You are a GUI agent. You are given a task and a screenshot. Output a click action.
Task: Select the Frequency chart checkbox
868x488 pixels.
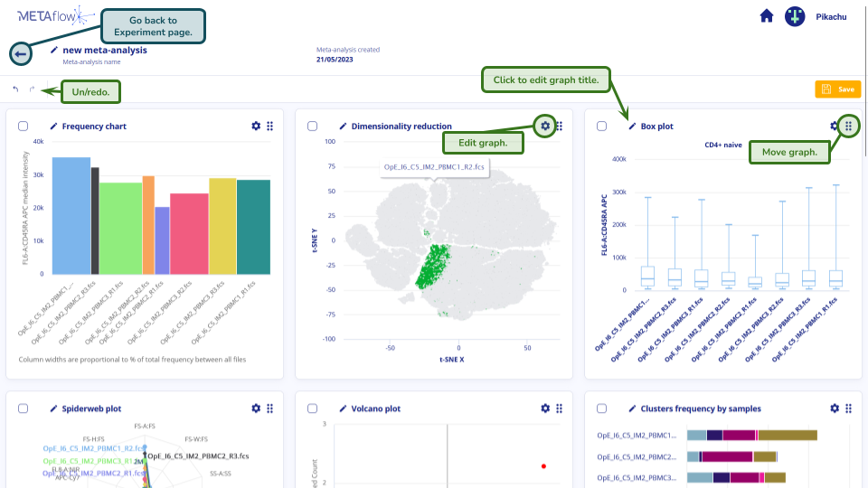click(24, 127)
